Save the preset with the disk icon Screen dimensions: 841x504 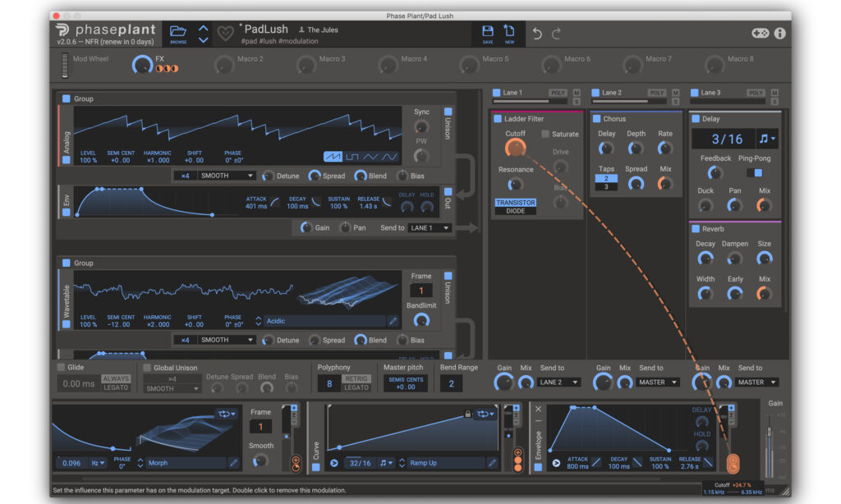[488, 31]
